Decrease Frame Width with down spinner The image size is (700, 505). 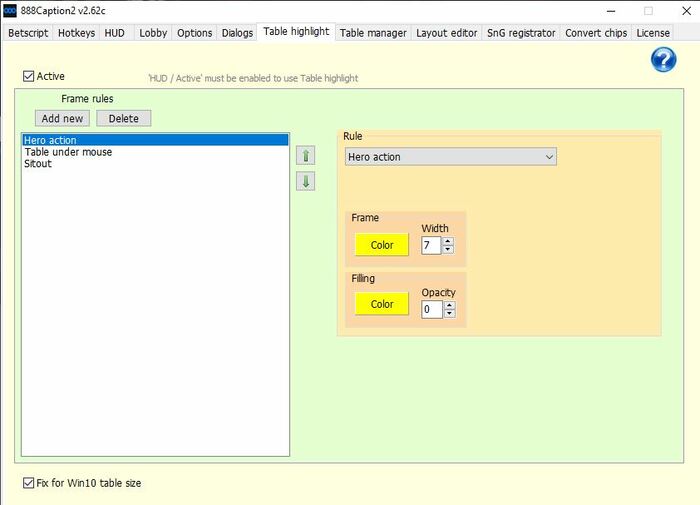tap(448, 250)
